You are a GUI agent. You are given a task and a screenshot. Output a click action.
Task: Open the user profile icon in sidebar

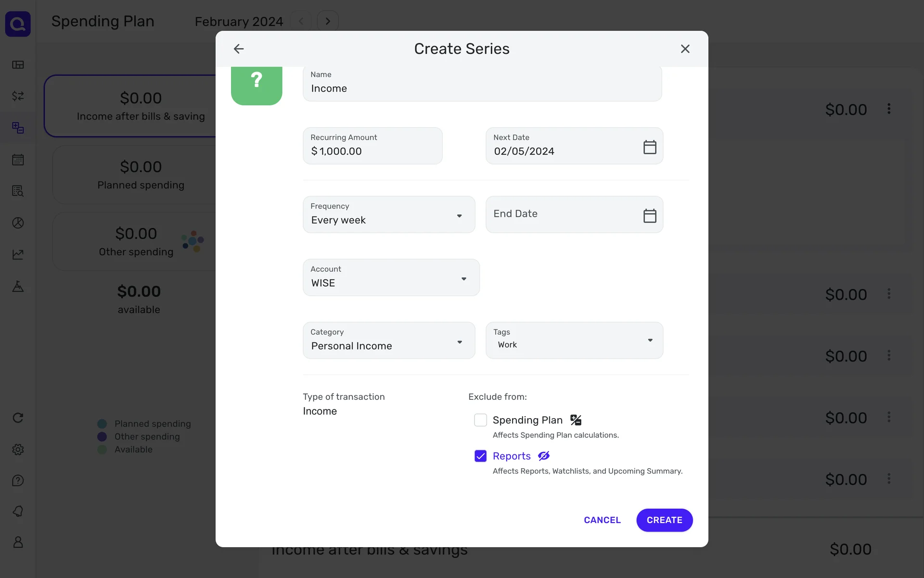[x=18, y=542]
